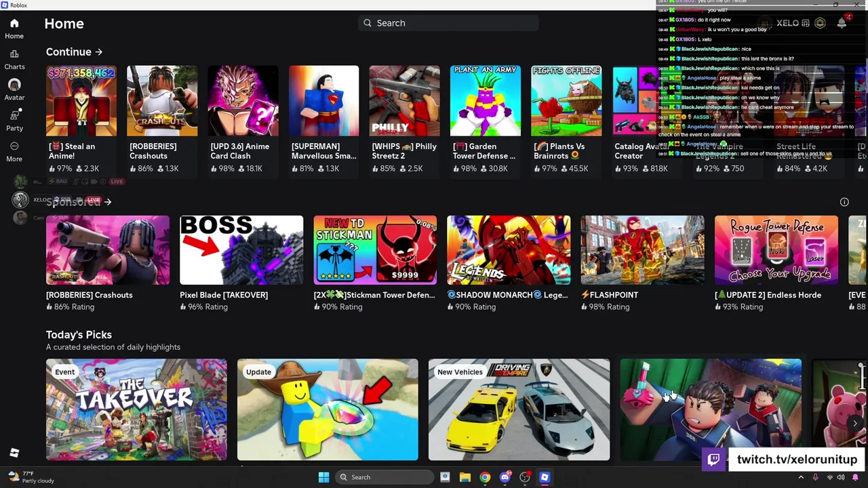
Task: Open Windows notification center bell
Action: coord(856,477)
